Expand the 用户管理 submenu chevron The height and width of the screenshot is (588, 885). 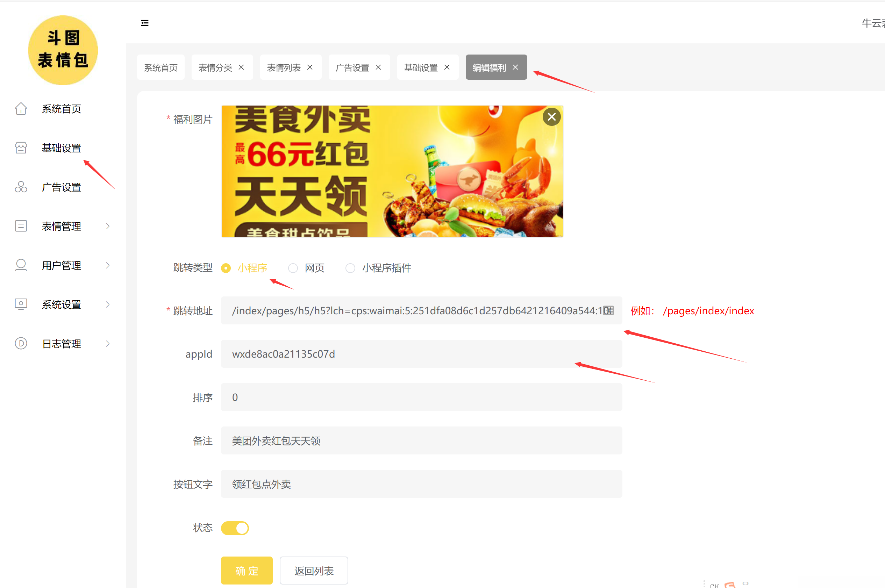click(x=108, y=265)
